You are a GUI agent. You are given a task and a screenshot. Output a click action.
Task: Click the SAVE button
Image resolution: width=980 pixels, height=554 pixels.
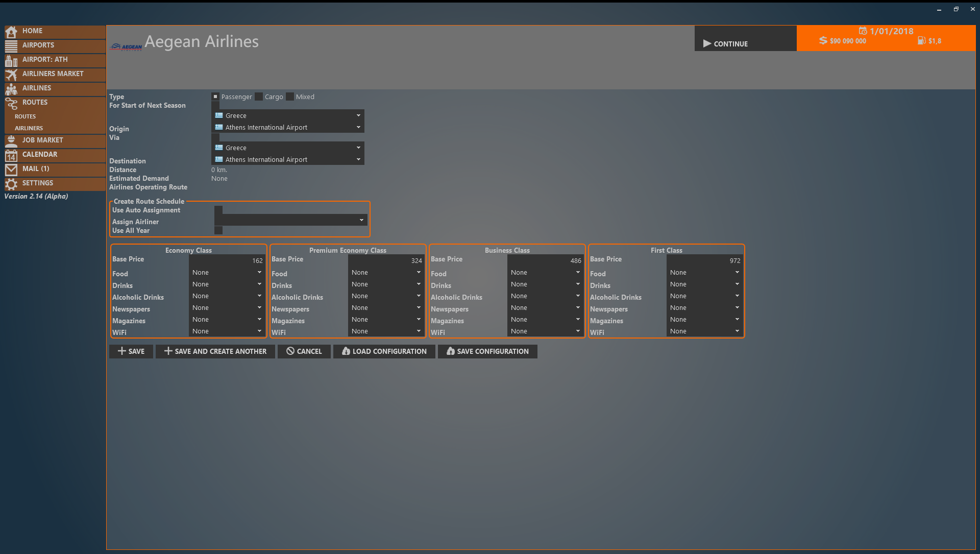131,351
